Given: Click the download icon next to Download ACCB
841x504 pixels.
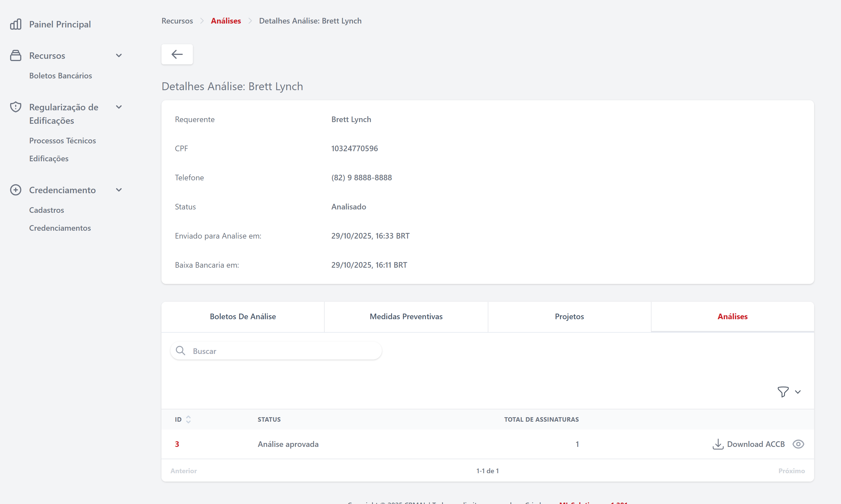Looking at the screenshot, I should [x=718, y=444].
